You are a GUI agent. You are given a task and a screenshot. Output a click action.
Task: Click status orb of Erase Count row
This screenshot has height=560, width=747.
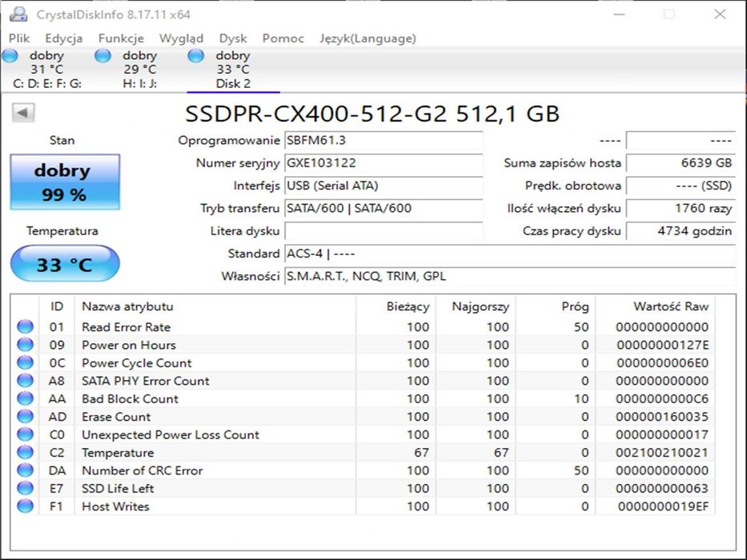tap(26, 416)
